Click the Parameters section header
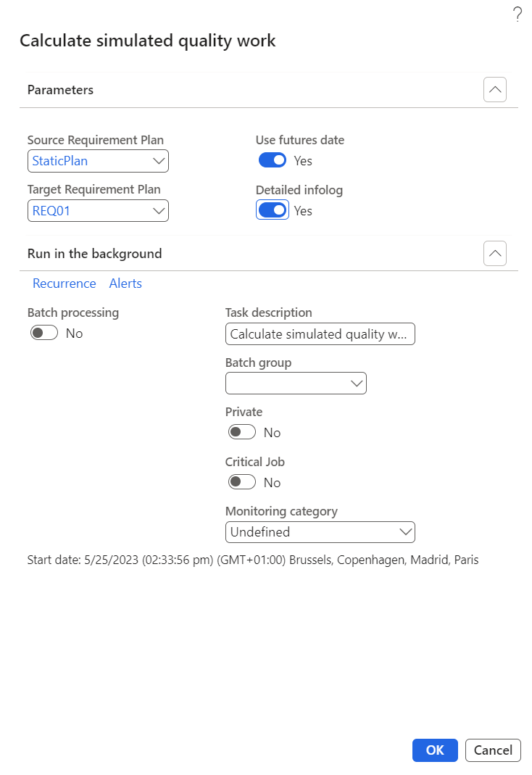532x775 pixels. [61, 90]
